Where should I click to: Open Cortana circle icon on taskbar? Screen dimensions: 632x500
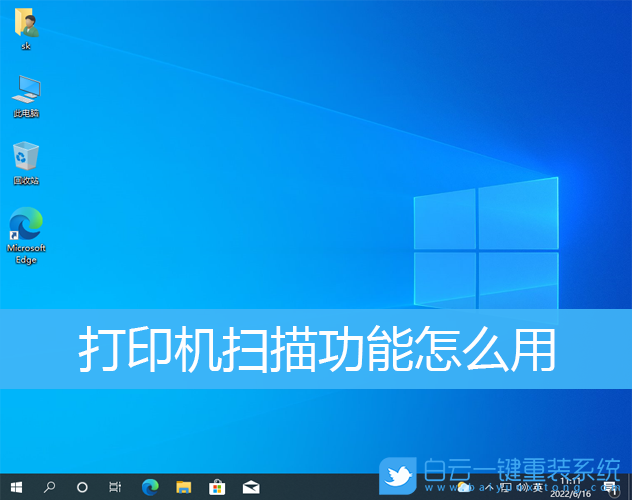pos(82,487)
